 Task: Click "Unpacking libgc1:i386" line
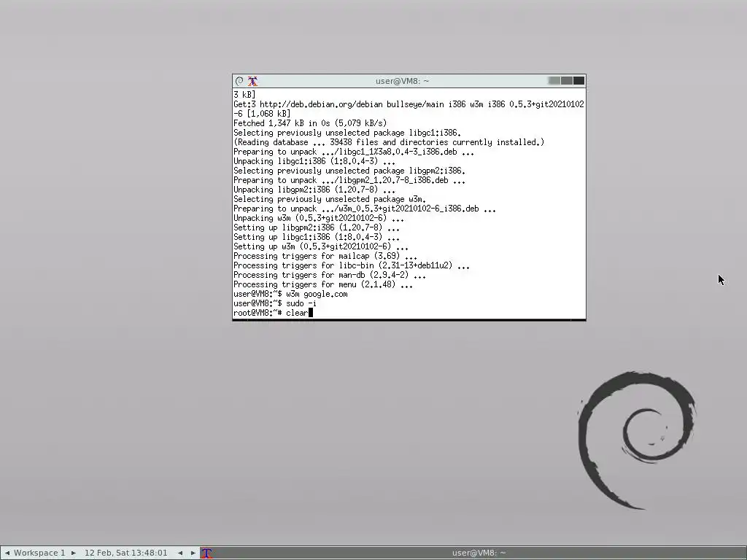coord(314,161)
